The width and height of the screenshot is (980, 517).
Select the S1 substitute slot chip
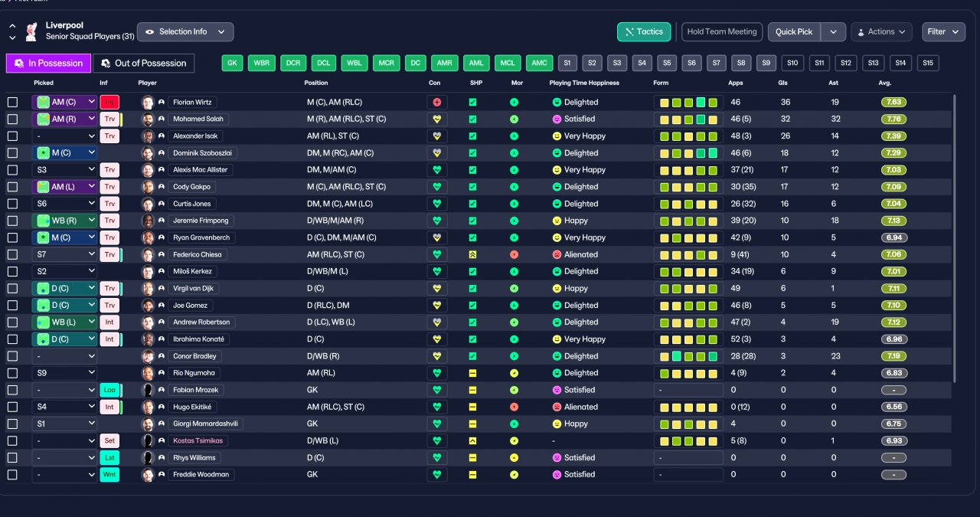(x=567, y=64)
